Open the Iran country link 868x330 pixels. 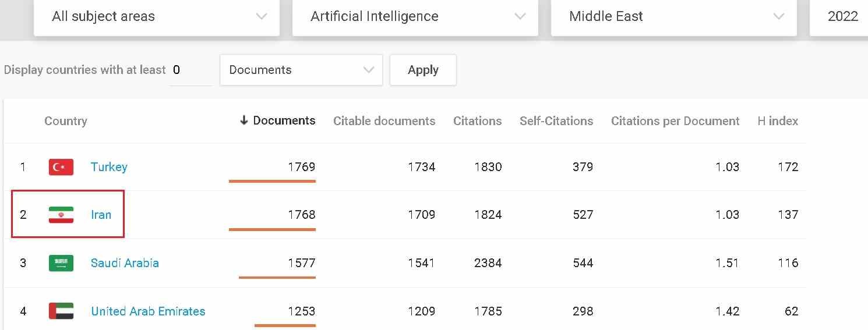101,215
